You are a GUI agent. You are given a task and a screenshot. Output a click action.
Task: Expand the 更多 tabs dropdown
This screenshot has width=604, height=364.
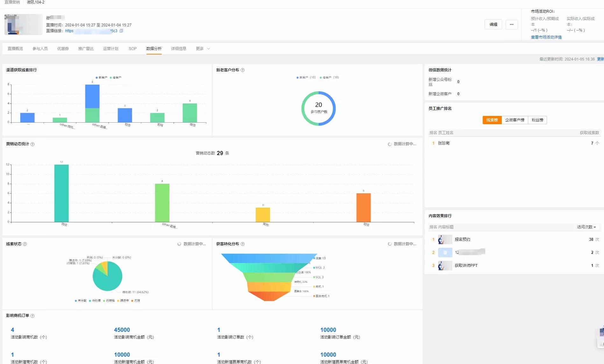tap(203, 49)
